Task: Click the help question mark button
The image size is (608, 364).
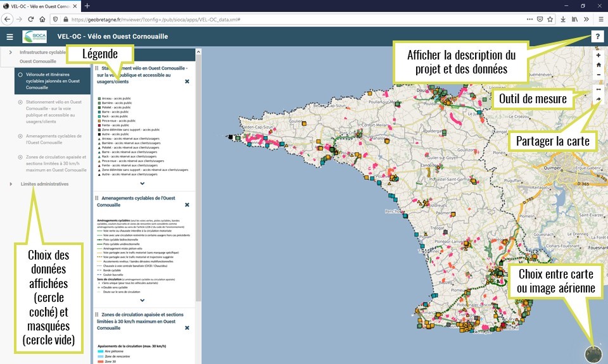Action: coord(597,37)
